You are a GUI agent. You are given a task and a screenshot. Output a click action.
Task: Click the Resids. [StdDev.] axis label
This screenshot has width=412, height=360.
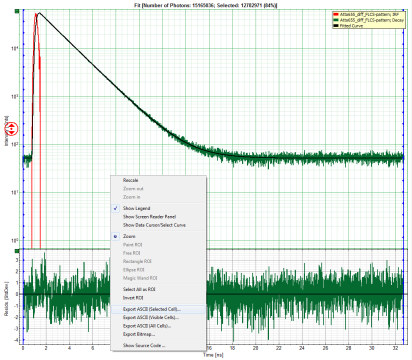pyautogui.click(x=6, y=299)
